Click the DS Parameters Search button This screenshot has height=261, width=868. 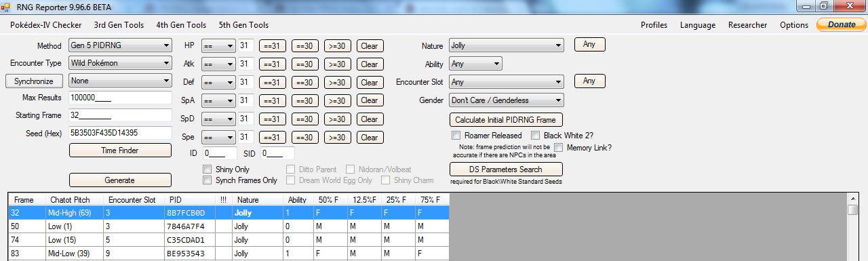506,169
